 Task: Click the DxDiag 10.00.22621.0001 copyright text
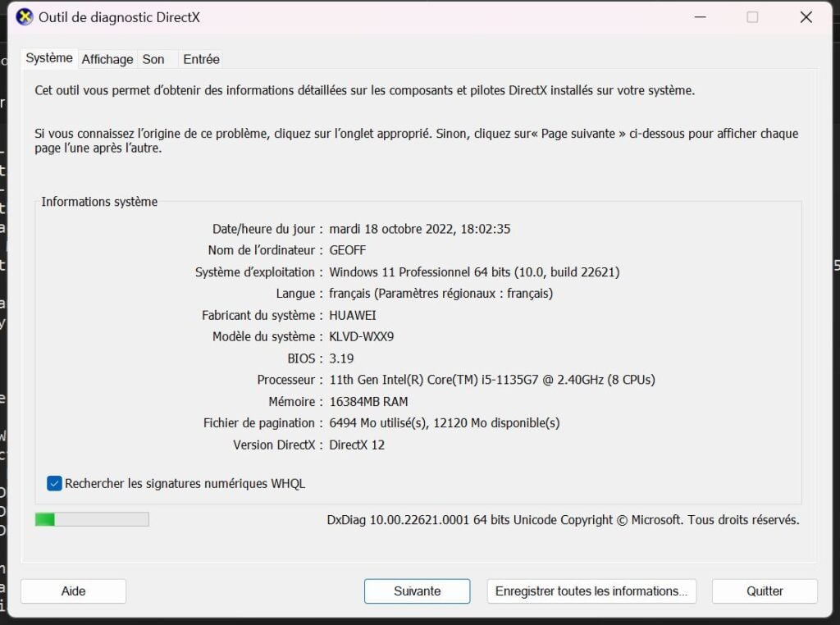pos(563,520)
